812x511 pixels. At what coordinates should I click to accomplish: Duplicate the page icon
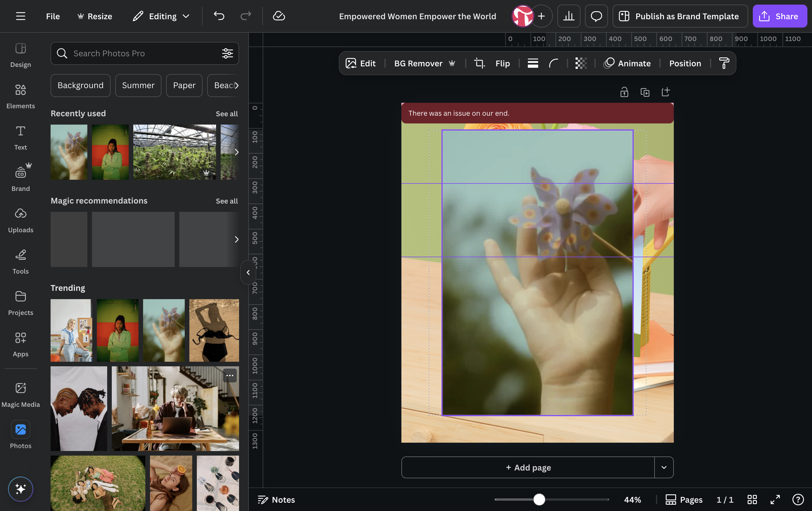point(645,92)
